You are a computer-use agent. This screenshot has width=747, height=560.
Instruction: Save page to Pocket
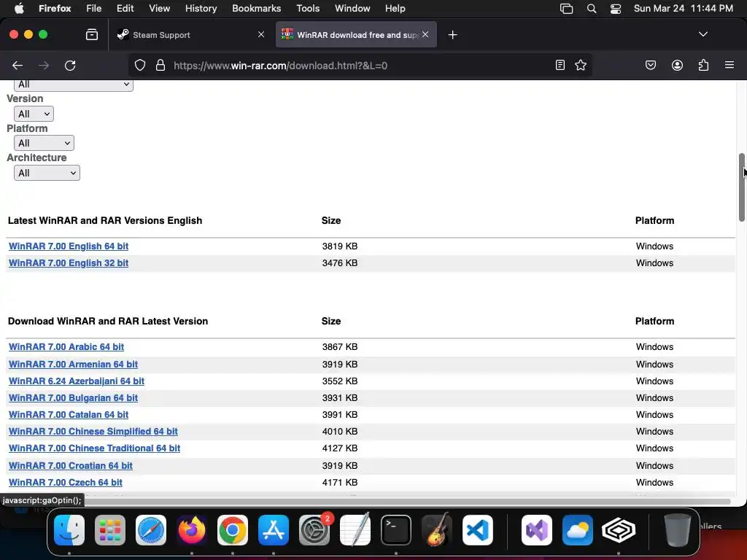pos(650,65)
